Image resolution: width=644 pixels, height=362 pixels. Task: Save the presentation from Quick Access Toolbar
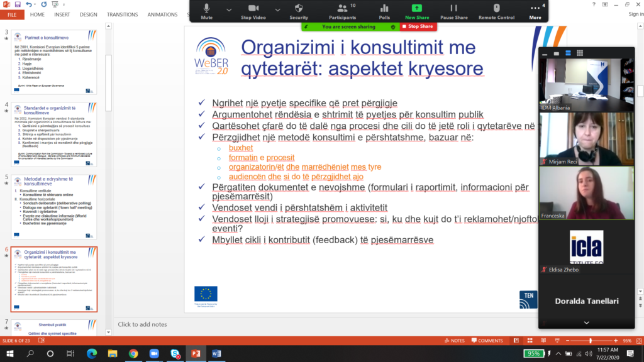click(18, 4)
